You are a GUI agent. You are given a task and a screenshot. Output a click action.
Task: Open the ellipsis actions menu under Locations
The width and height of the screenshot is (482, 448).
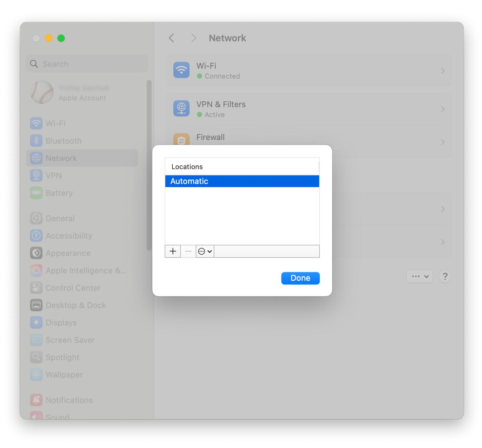[205, 251]
